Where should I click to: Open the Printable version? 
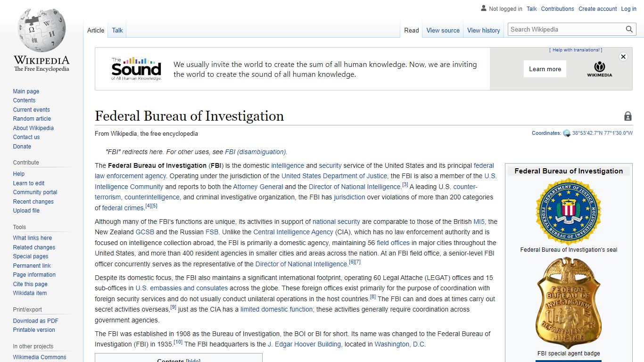pos(34,330)
